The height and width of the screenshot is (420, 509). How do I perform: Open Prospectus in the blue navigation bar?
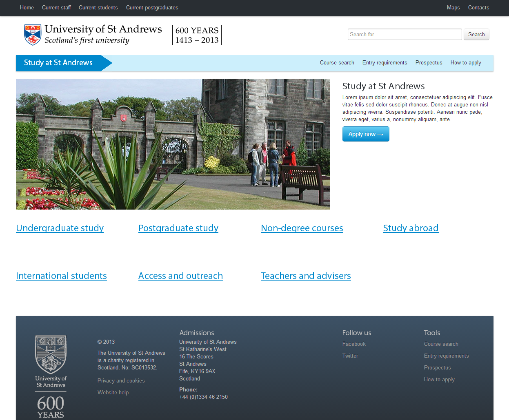(429, 63)
